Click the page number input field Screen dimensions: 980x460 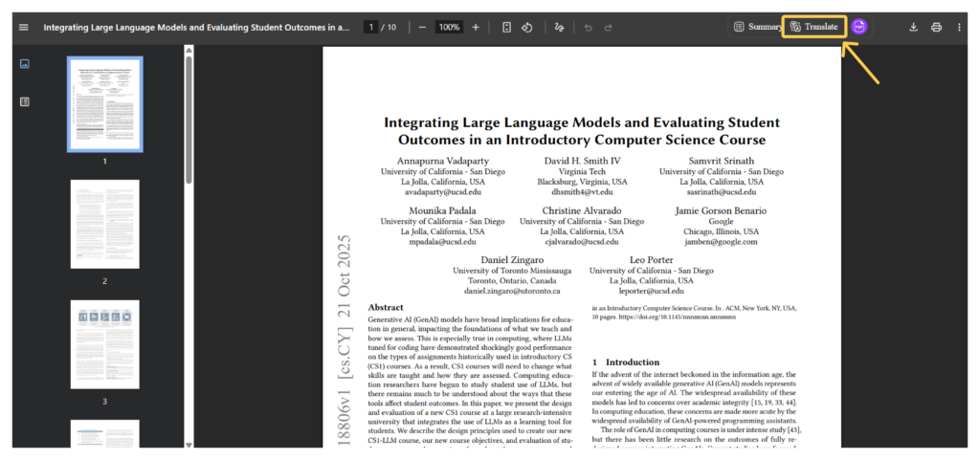pos(369,27)
